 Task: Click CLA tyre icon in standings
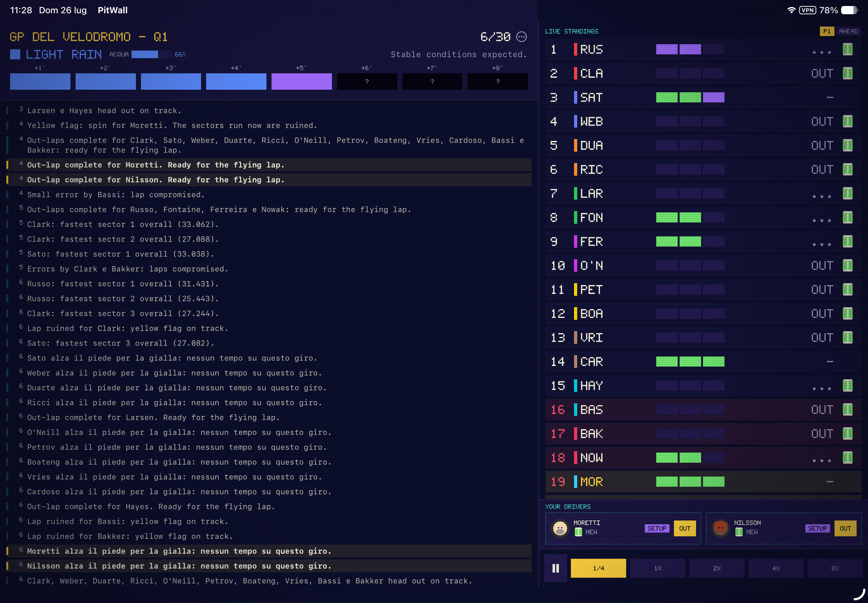847,73
